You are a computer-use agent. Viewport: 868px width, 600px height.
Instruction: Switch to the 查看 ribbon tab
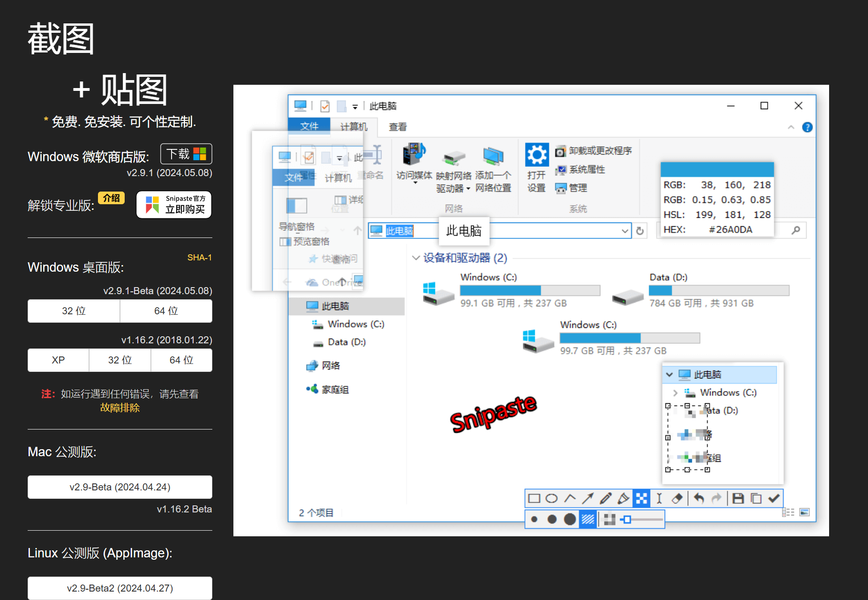click(397, 127)
